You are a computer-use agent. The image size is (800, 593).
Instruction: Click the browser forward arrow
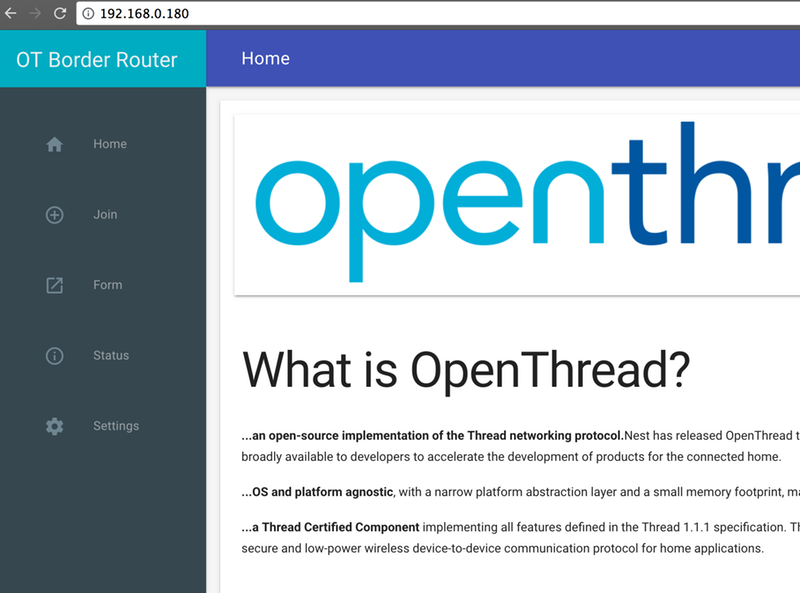(36, 14)
